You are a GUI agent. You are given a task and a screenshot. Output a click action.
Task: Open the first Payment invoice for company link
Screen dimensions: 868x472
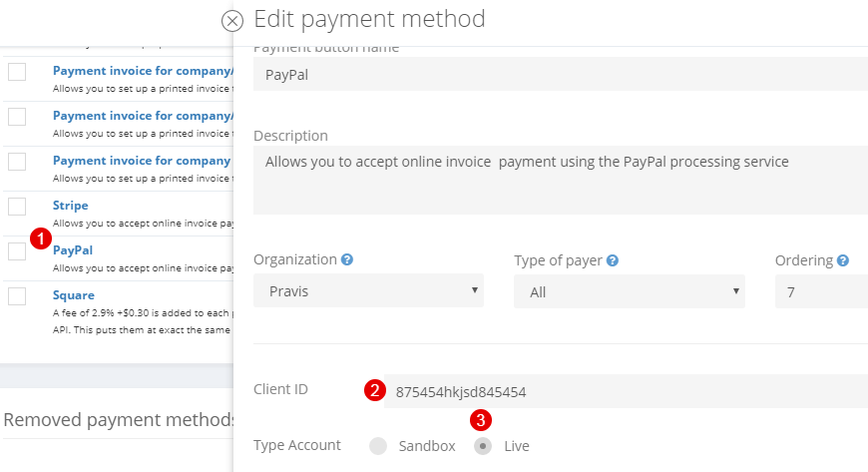[143, 71]
